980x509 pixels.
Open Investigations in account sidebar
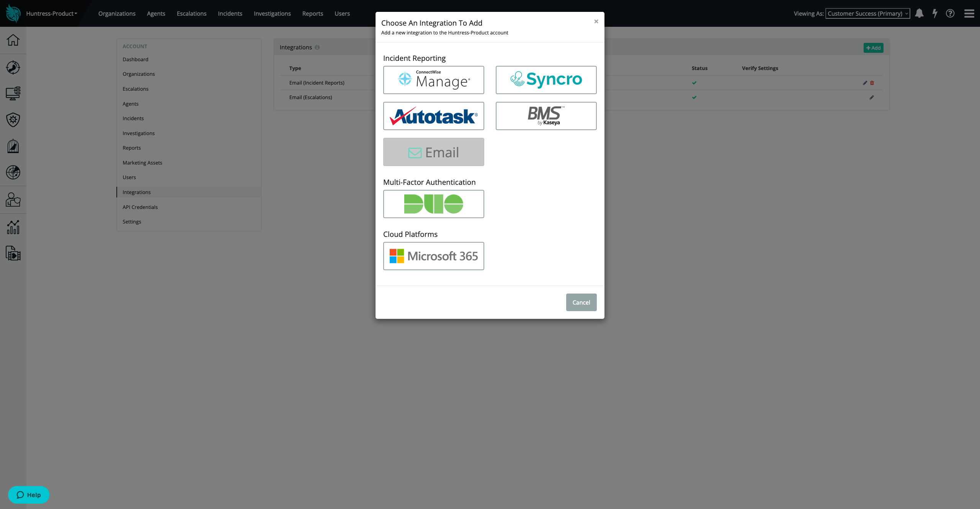point(139,133)
